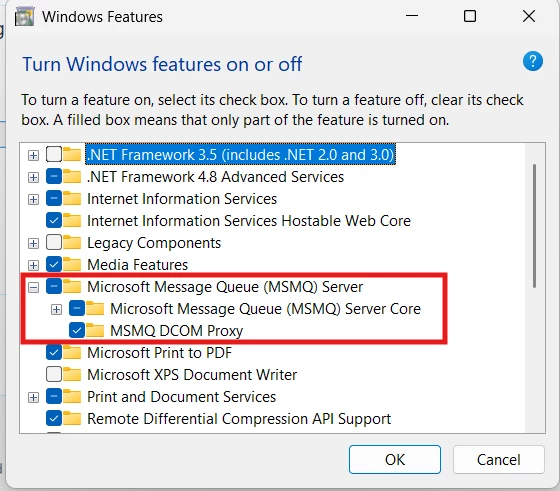The width and height of the screenshot is (560, 491).
Task: Click the OK button
Action: (395, 460)
